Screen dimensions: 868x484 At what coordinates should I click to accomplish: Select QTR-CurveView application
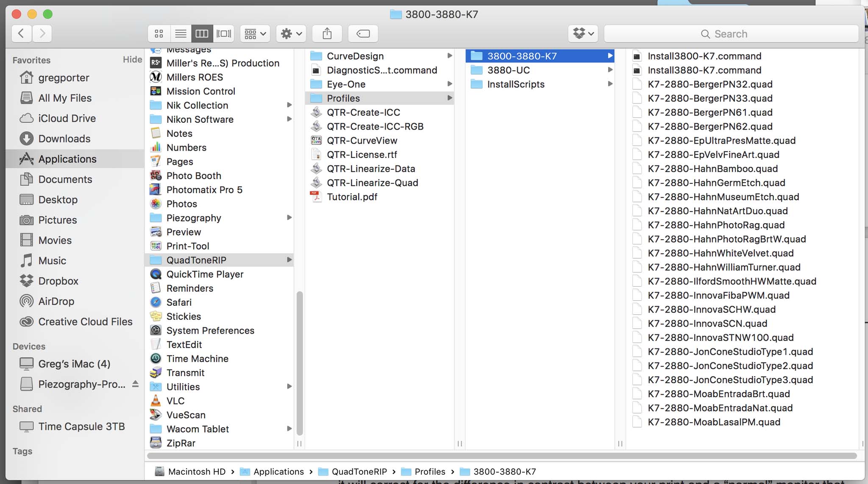pyautogui.click(x=362, y=140)
